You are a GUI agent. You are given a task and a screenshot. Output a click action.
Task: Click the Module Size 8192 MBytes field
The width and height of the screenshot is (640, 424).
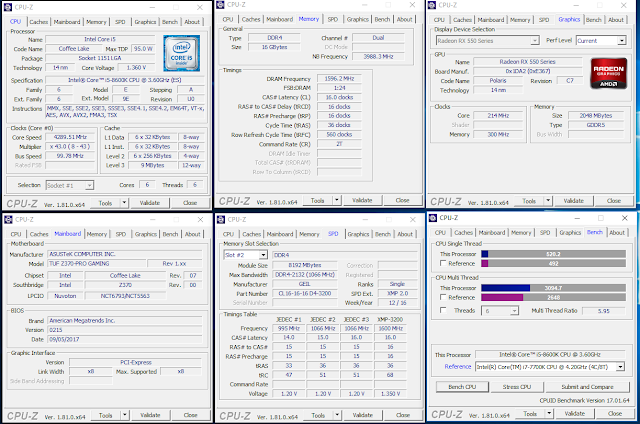304,265
